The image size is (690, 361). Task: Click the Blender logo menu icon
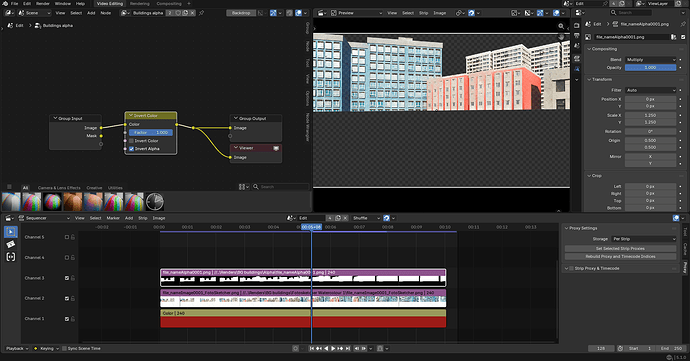pyautogui.click(x=5, y=4)
